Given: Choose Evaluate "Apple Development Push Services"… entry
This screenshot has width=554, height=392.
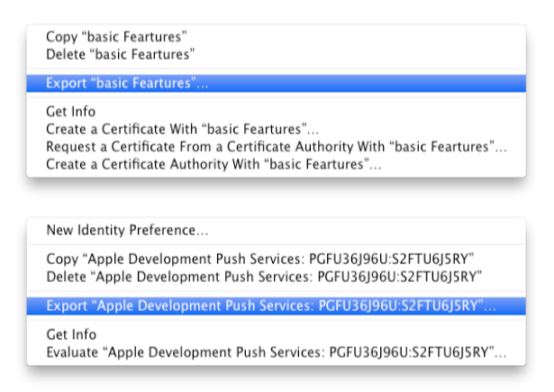Looking at the screenshot, I should click(276, 352).
